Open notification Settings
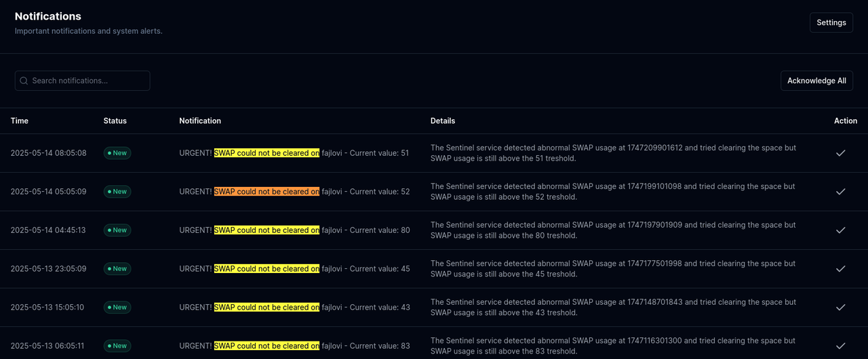Image resolution: width=868 pixels, height=359 pixels. coord(831,22)
